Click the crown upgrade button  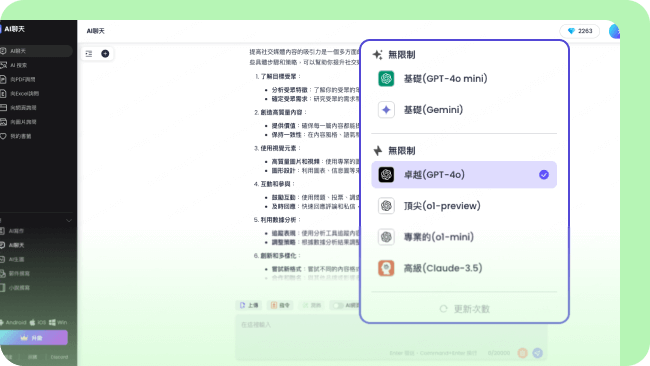tap(33, 338)
